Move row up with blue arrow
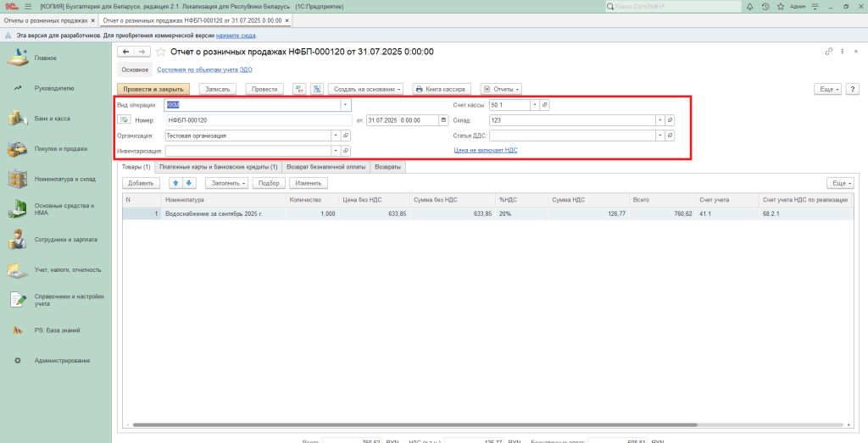The height and width of the screenshot is (443, 868). pyautogui.click(x=176, y=183)
